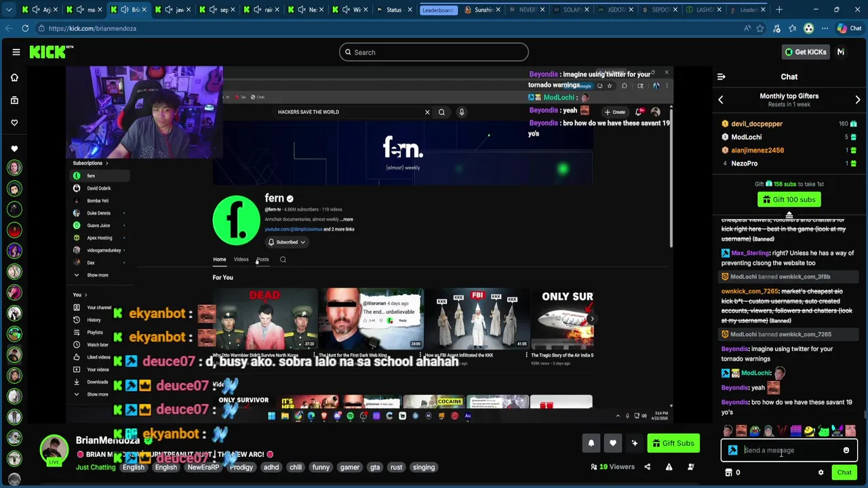868x488 pixels.
Task: Open the moderator view icon beside report
Action: coord(690,467)
